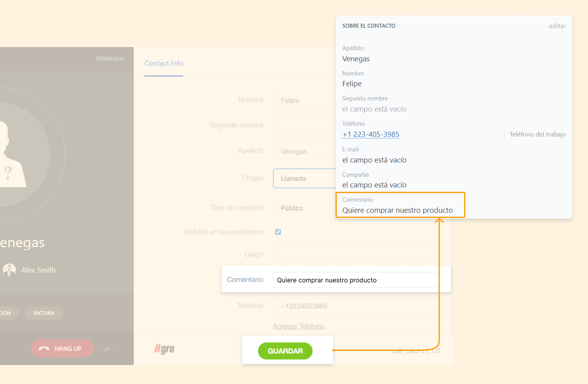The width and height of the screenshot is (588, 384).
Task: Open the Origen dropdown showing Llamada
Action: pos(304,179)
